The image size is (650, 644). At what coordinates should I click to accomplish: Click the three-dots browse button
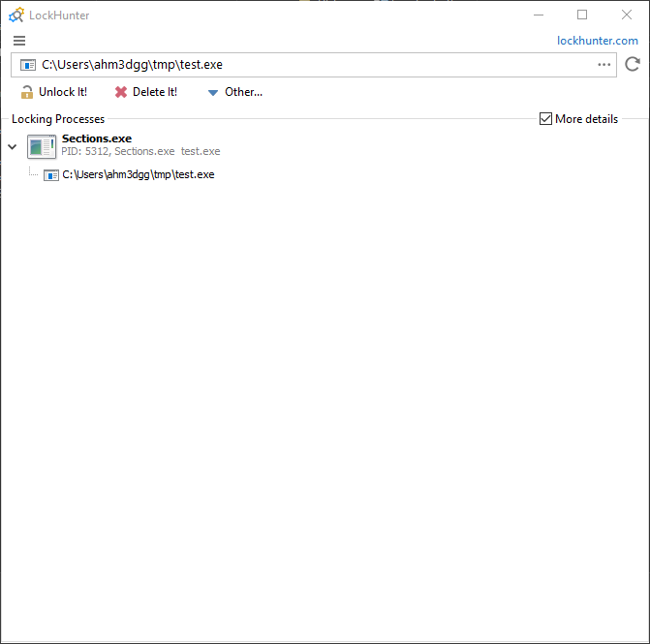tap(604, 65)
